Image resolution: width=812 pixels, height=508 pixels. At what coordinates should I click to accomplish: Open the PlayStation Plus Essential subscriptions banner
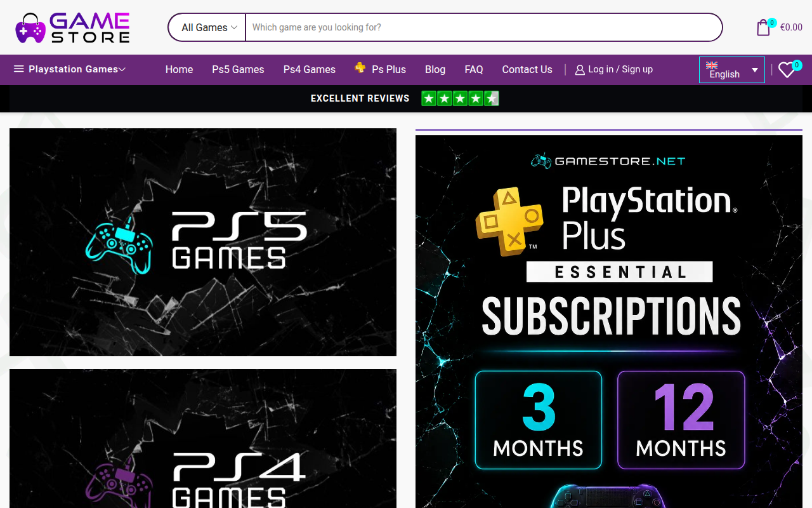pyautogui.click(x=609, y=321)
